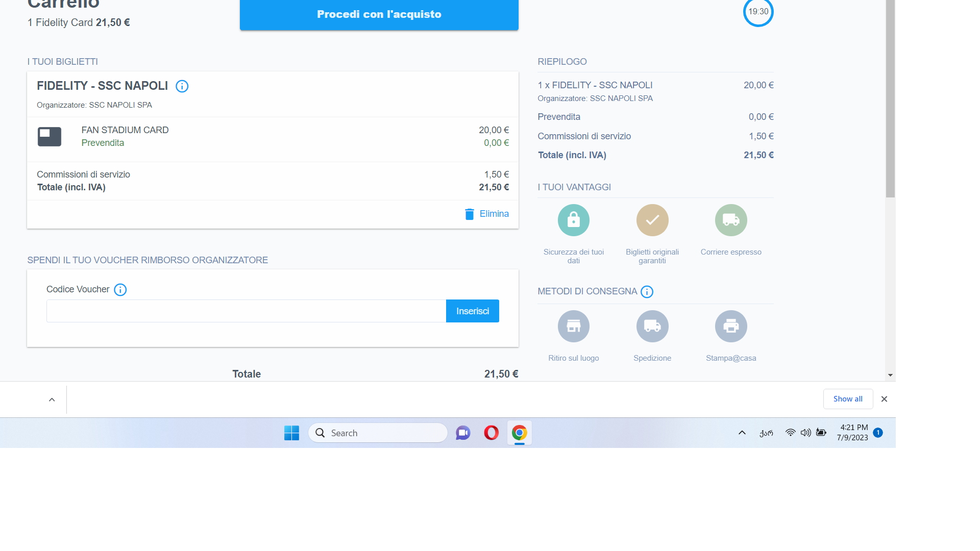
Task: Expand the download bar item chevron
Action: point(52,399)
